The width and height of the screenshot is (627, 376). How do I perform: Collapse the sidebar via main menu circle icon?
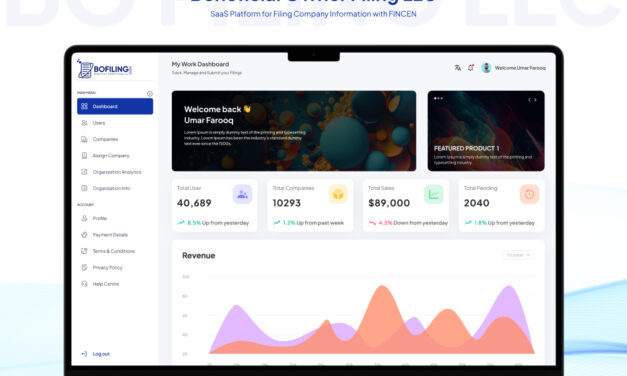coord(150,94)
